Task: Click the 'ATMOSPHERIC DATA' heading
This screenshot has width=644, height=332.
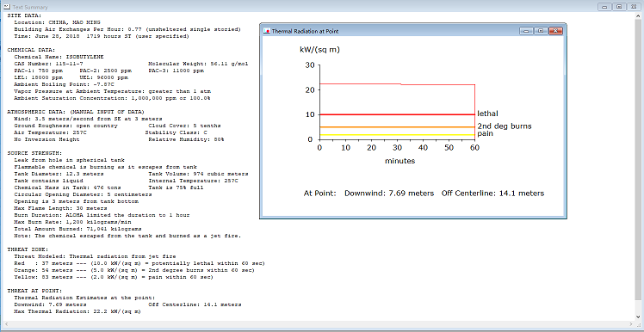Action: coord(76,112)
